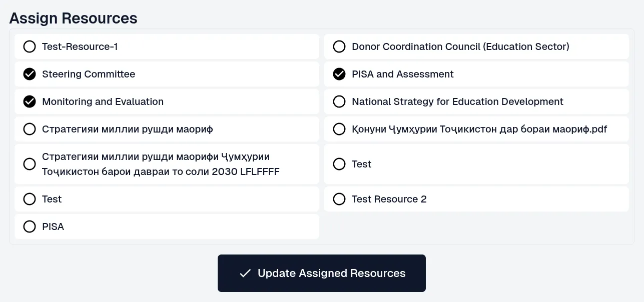Check the Қонуни Ҷумҳурии Тоҷикистон pdf resource

339,129
